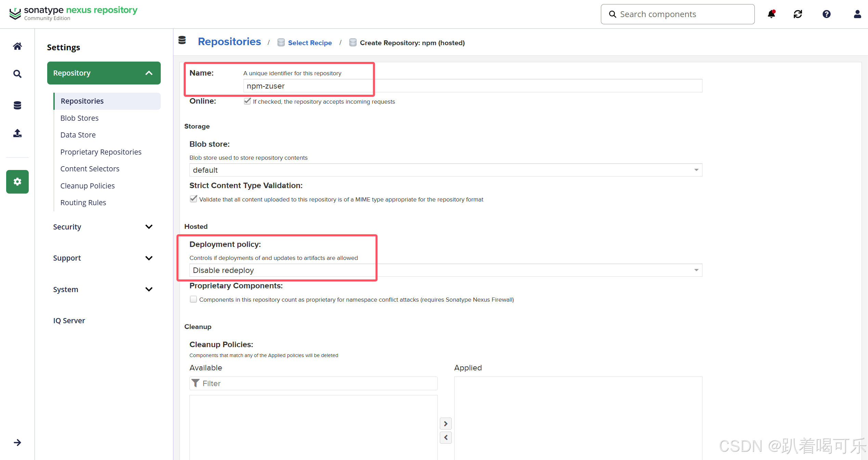868x460 pixels.
Task: Open Data Store menu item
Action: [78, 135]
